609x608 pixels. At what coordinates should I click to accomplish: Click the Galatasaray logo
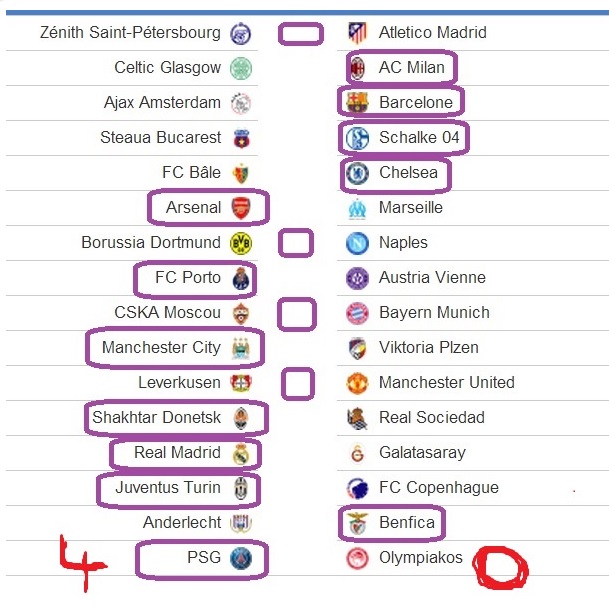tap(357, 453)
